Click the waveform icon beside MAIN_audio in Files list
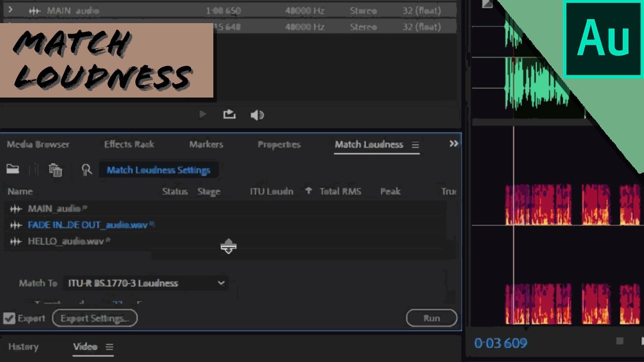The width and height of the screenshot is (644, 362). point(34,11)
